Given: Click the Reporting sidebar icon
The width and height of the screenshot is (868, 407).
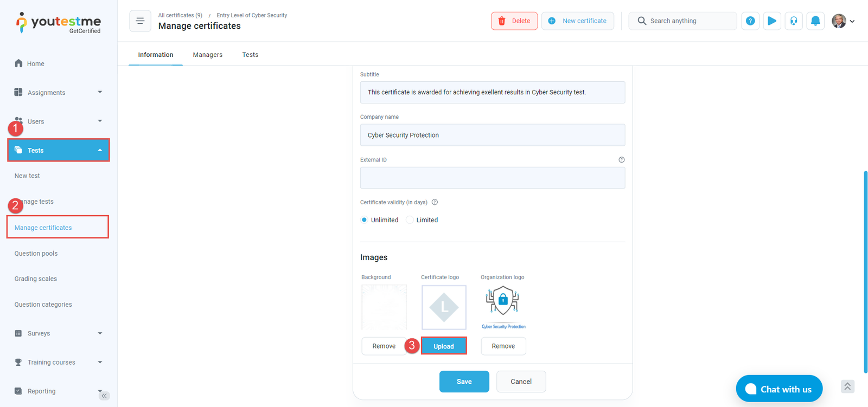Looking at the screenshot, I should 18,391.
